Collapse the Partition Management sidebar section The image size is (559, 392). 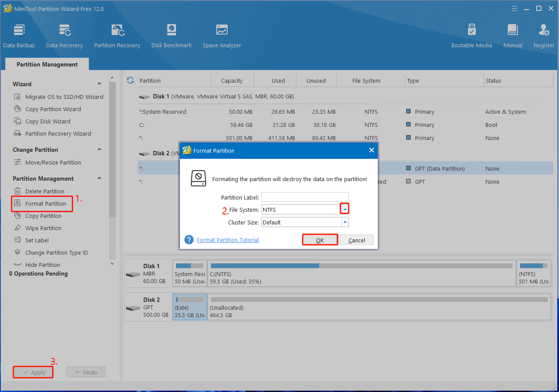click(99, 178)
